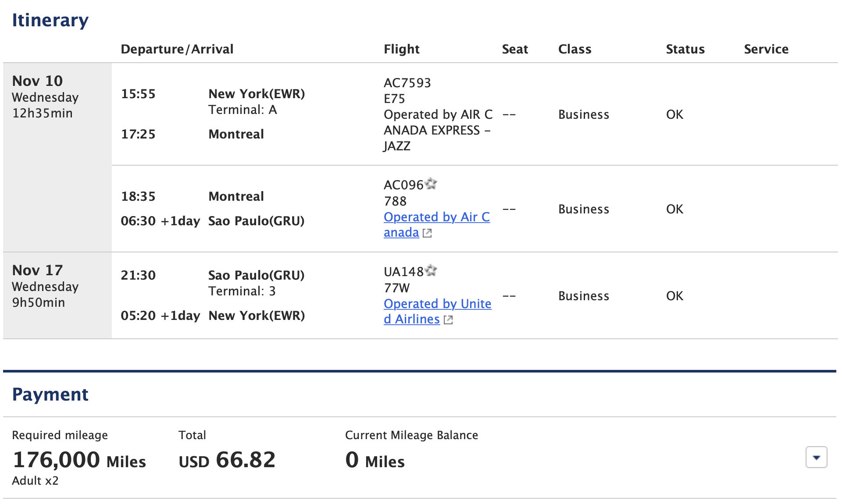
Task: Click the Status column header
Action: tap(685, 49)
